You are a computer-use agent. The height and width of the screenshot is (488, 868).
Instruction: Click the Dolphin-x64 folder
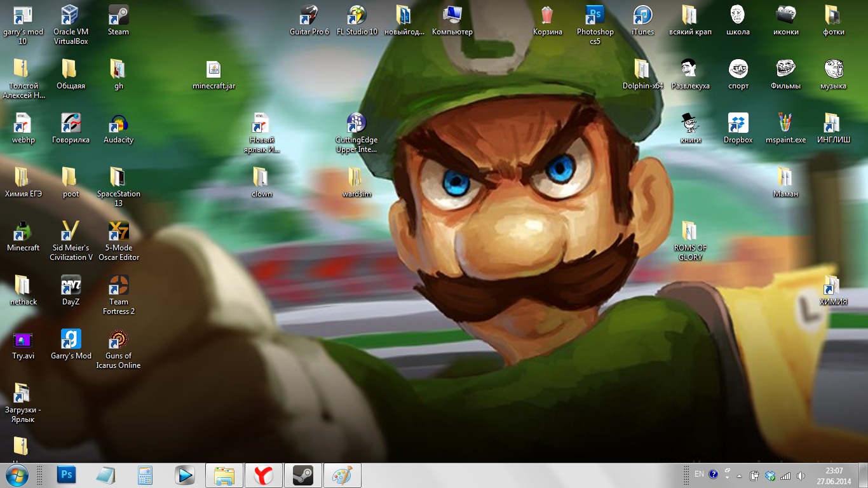(x=642, y=74)
